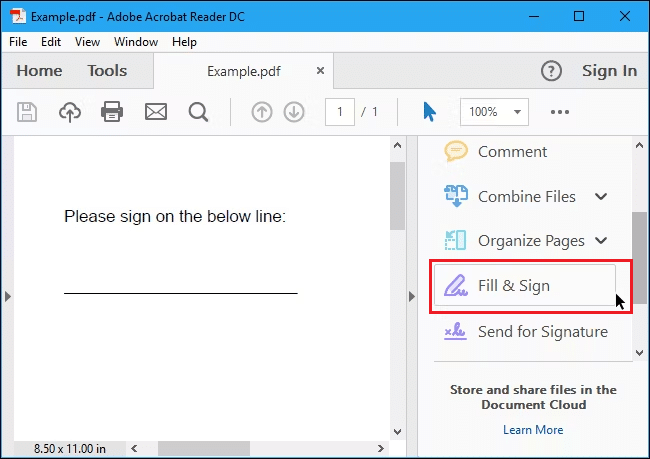Open the help question mark icon

tap(551, 71)
